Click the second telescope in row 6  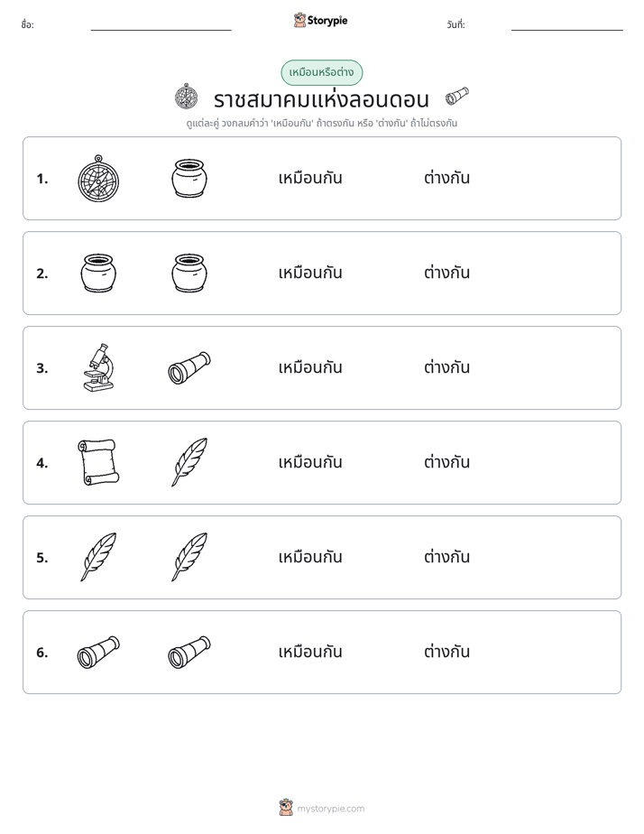[x=189, y=652]
